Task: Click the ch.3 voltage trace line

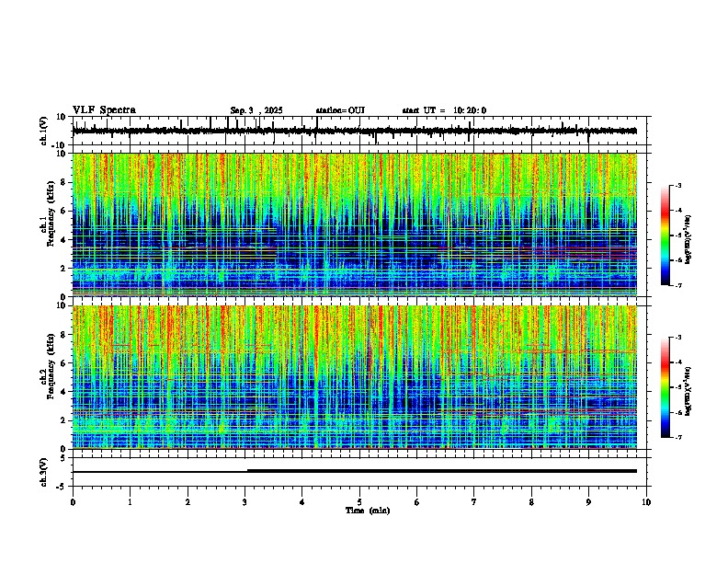Action: [355, 471]
